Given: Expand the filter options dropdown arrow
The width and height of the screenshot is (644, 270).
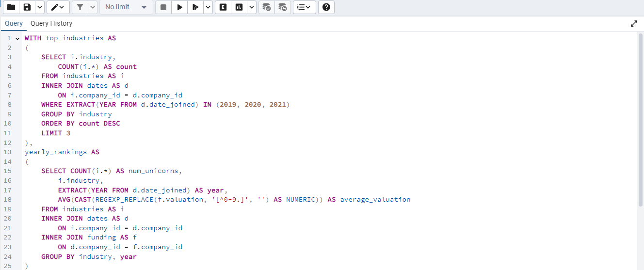Looking at the screenshot, I should click(x=92, y=7).
